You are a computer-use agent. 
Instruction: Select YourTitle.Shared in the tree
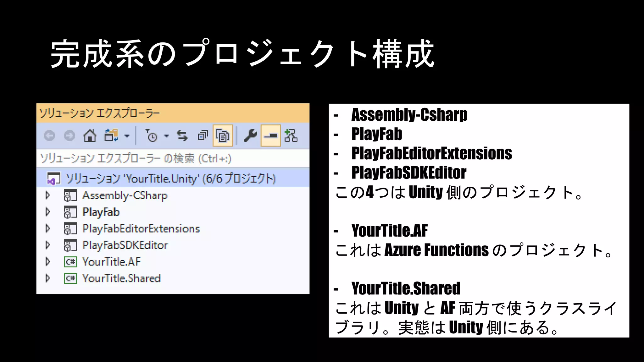[122, 278]
